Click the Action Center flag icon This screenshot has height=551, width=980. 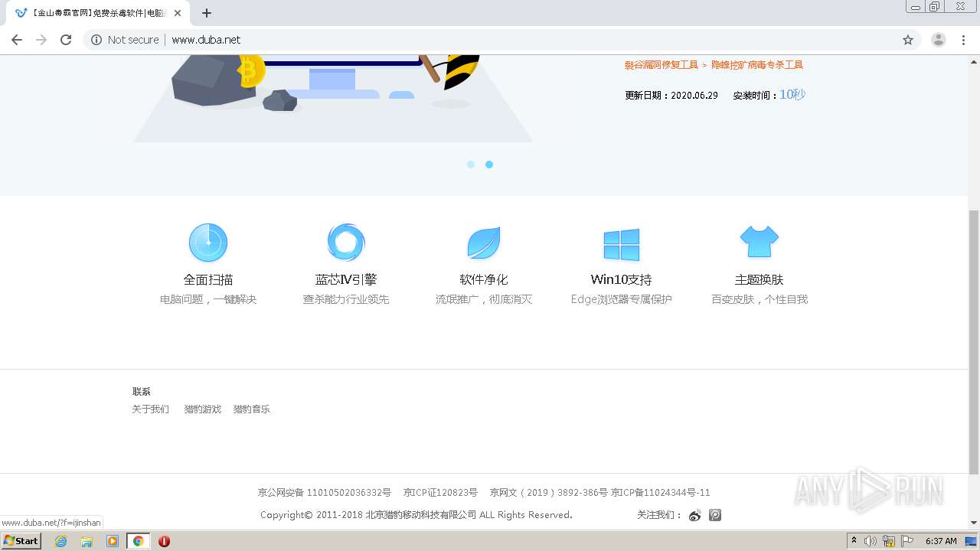click(x=907, y=541)
